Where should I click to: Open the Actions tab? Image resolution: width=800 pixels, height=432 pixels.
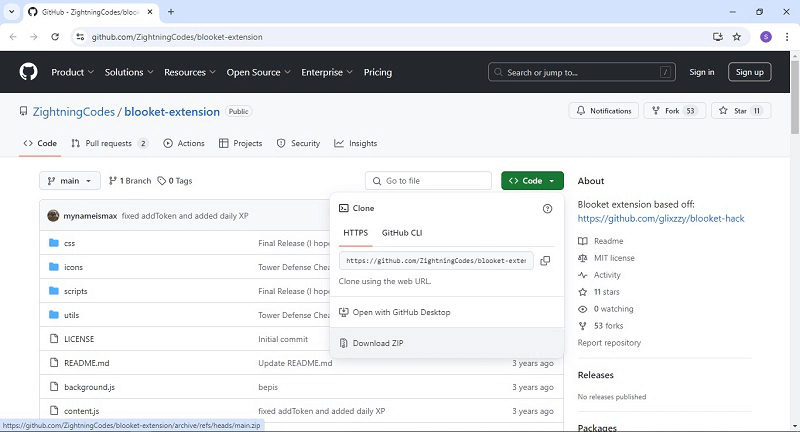click(x=184, y=143)
